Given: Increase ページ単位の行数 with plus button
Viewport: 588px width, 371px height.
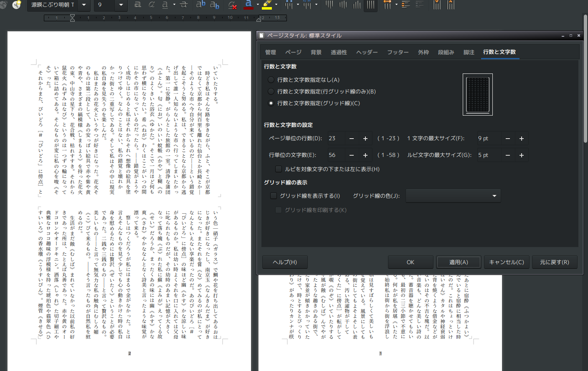Looking at the screenshot, I should pos(365,139).
